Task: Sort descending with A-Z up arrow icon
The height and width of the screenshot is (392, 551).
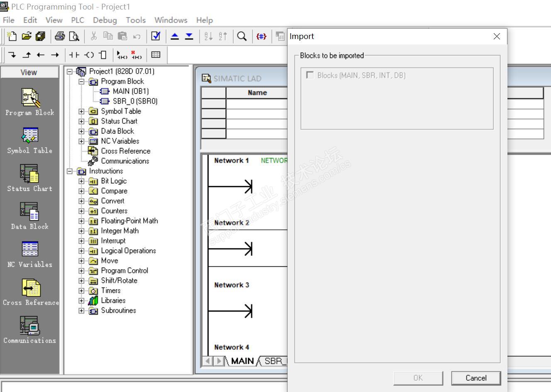Action: [x=223, y=37]
